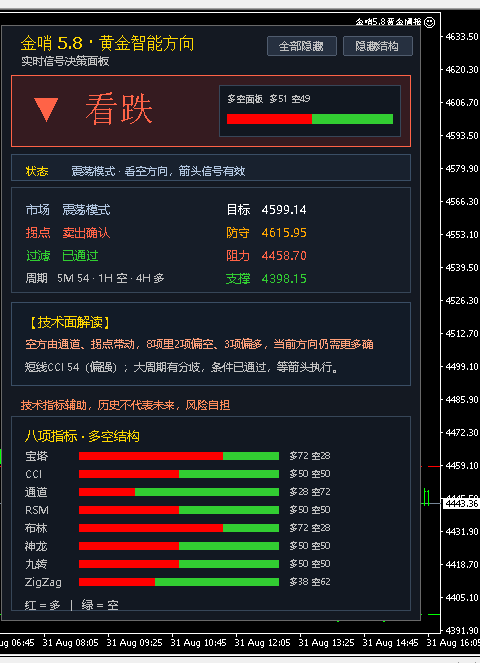Click the 布林 indicator bar
Screen dimensions: 480x663
pos(179,528)
